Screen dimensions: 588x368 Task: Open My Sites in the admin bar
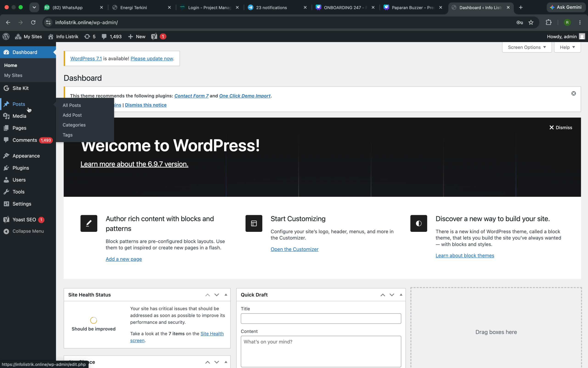coord(28,37)
